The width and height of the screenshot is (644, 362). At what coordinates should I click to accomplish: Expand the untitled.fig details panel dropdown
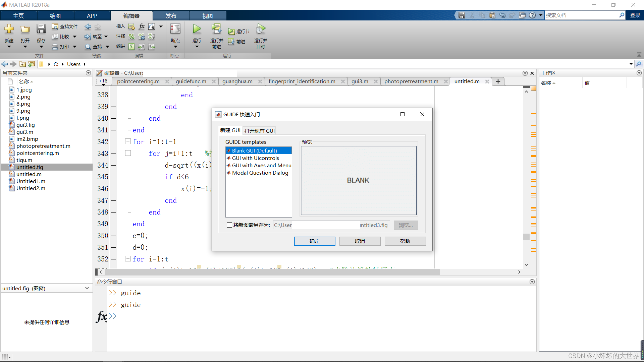coord(87,288)
